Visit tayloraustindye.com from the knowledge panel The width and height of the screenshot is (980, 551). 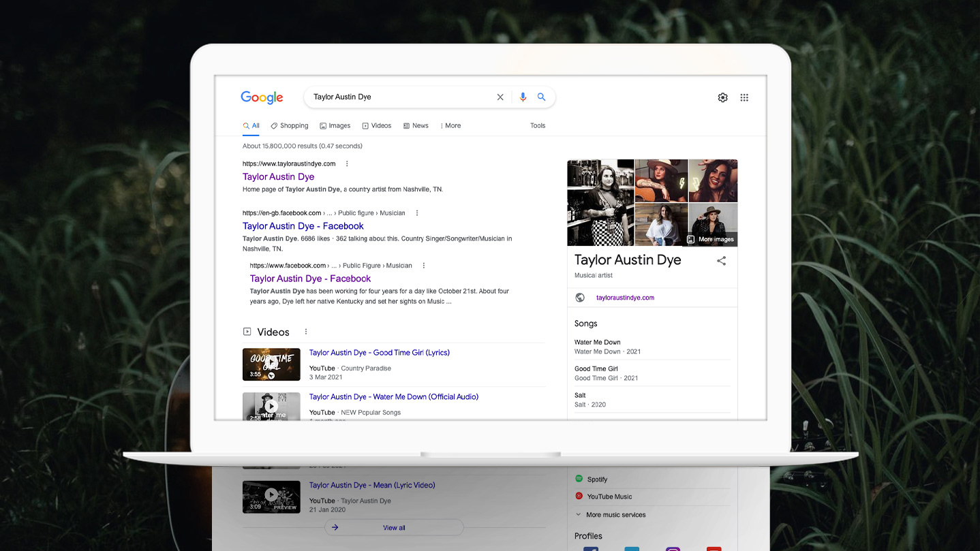tap(625, 298)
